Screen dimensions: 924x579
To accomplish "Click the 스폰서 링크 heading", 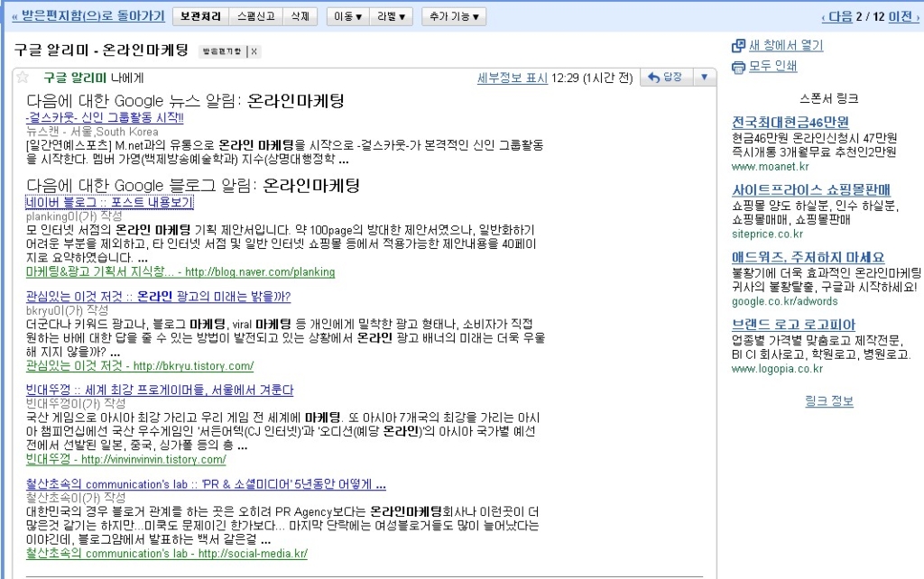I will (x=829, y=98).
